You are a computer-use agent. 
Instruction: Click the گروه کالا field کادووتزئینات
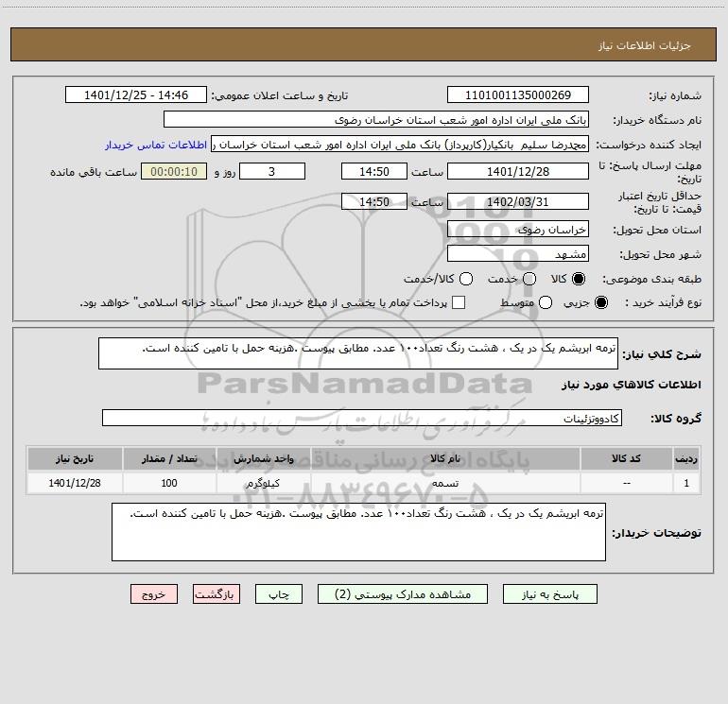pyautogui.click(x=362, y=418)
